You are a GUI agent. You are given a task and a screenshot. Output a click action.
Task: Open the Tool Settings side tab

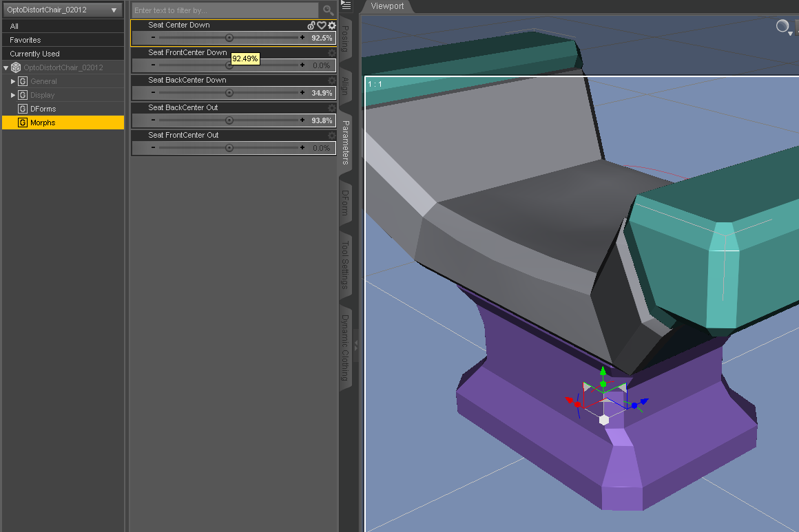(346, 264)
